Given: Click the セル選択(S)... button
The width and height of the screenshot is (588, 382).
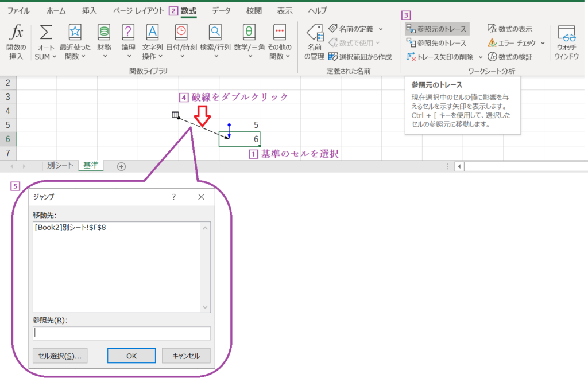Looking at the screenshot, I should point(60,355).
